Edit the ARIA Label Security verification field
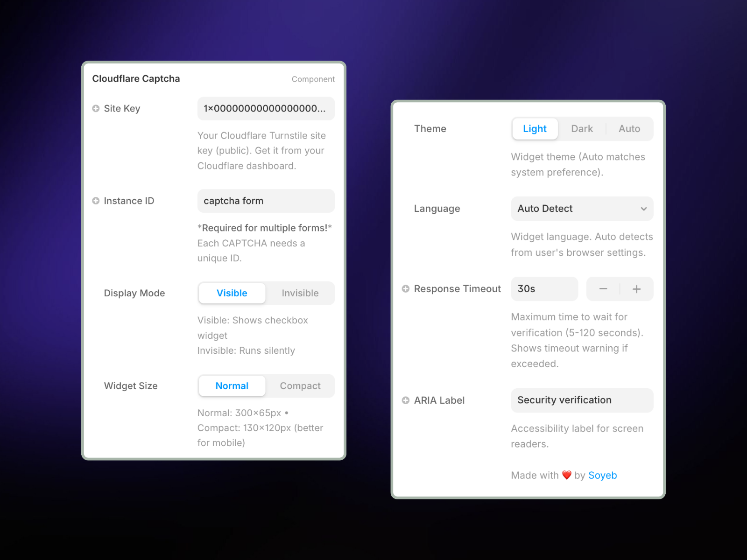The width and height of the screenshot is (747, 560). point(582,400)
